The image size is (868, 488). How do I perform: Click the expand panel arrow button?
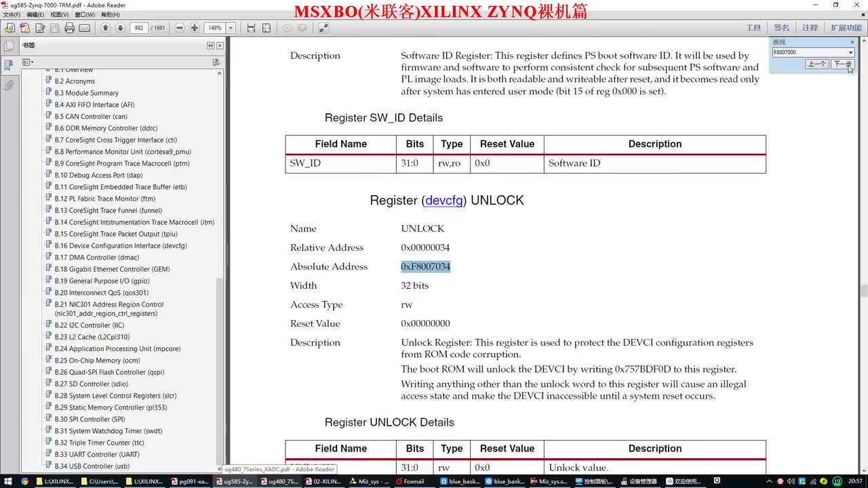tap(219, 45)
